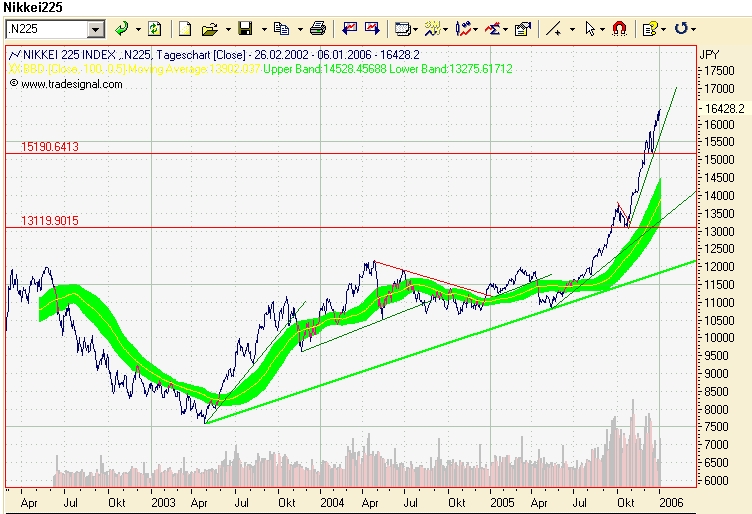Expand the pointer tool dropdown arrow

tap(602, 30)
